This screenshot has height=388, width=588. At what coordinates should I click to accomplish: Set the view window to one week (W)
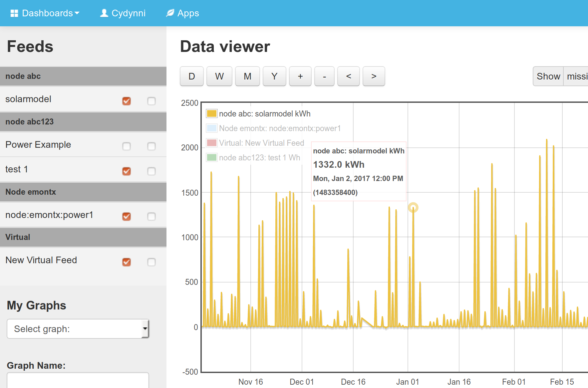pyautogui.click(x=219, y=76)
